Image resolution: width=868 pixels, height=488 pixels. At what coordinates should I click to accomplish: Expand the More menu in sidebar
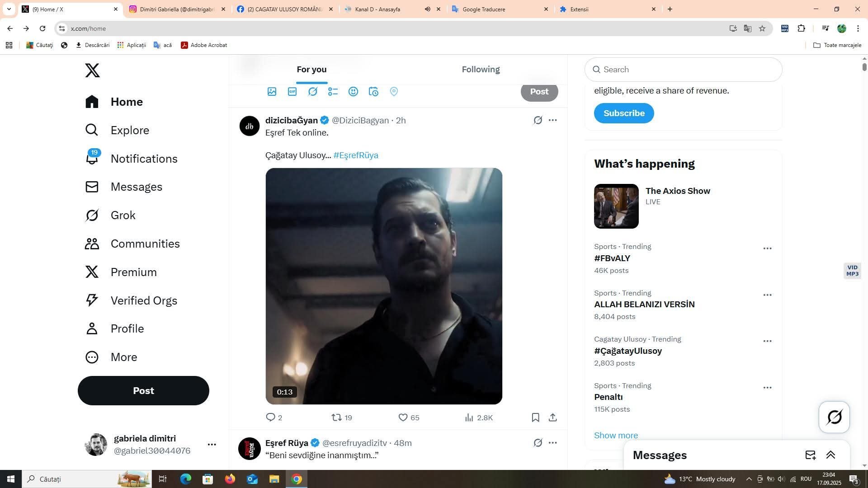[111, 357]
